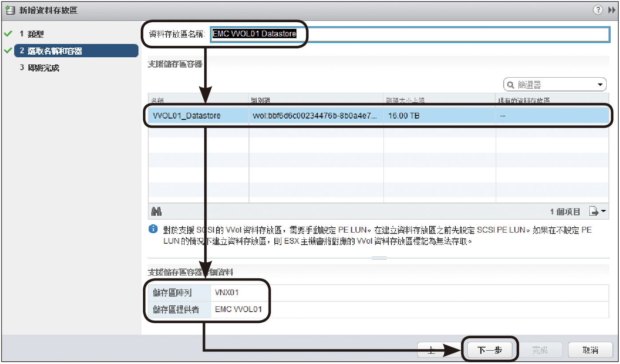This screenshot has width=620, height=364.
Task: Click the VNX01 storage array value
Action: click(227, 293)
